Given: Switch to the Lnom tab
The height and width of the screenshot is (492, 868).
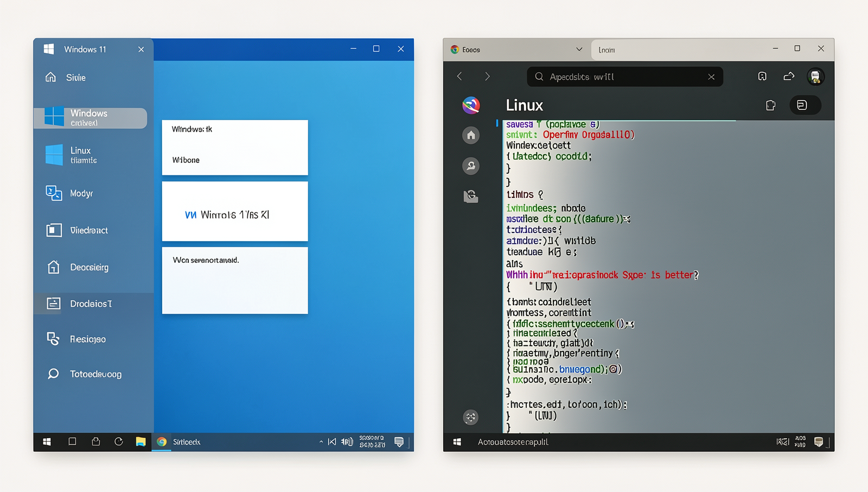Looking at the screenshot, I should (607, 50).
